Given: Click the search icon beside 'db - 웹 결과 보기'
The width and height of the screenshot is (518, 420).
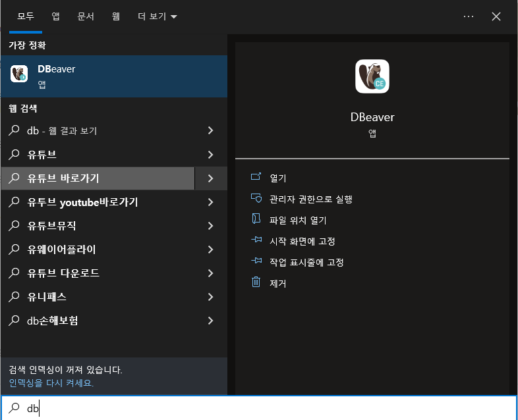Looking at the screenshot, I should tap(14, 130).
